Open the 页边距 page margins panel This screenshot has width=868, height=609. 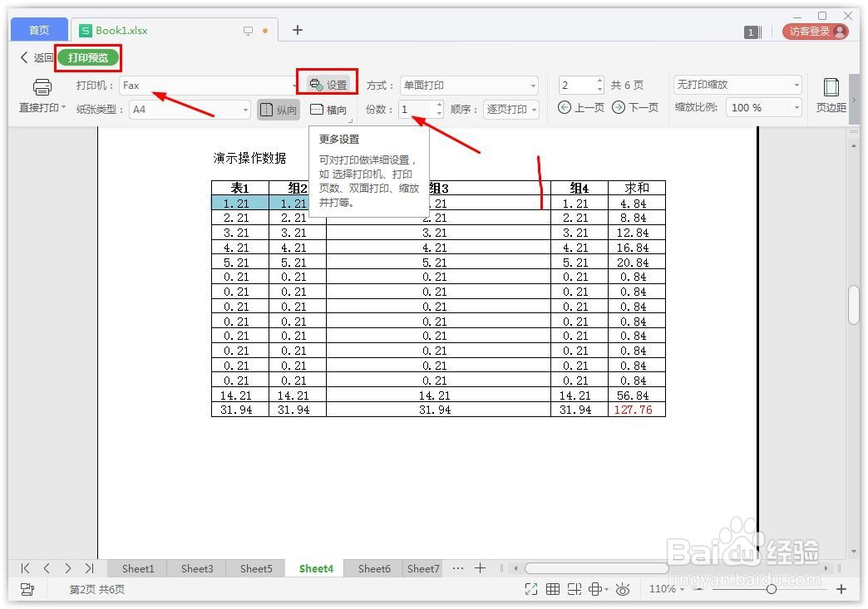pyautogui.click(x=830, y=94)
